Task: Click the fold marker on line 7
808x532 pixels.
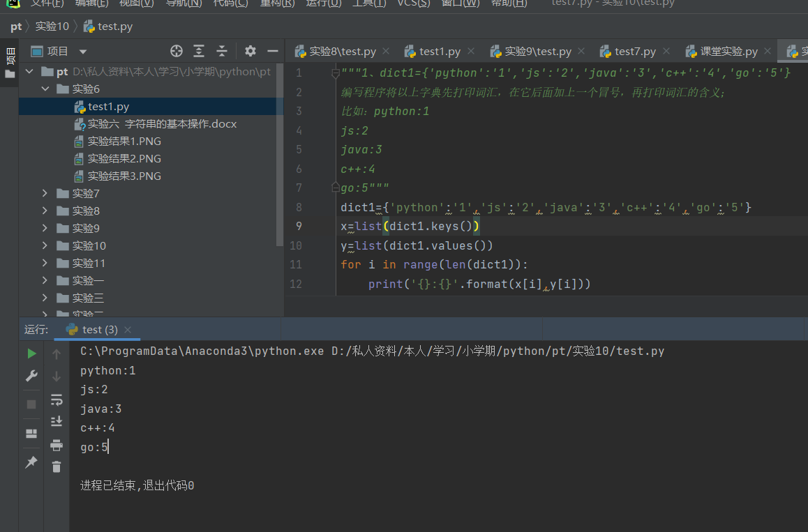Action: (x=336, y=188)
